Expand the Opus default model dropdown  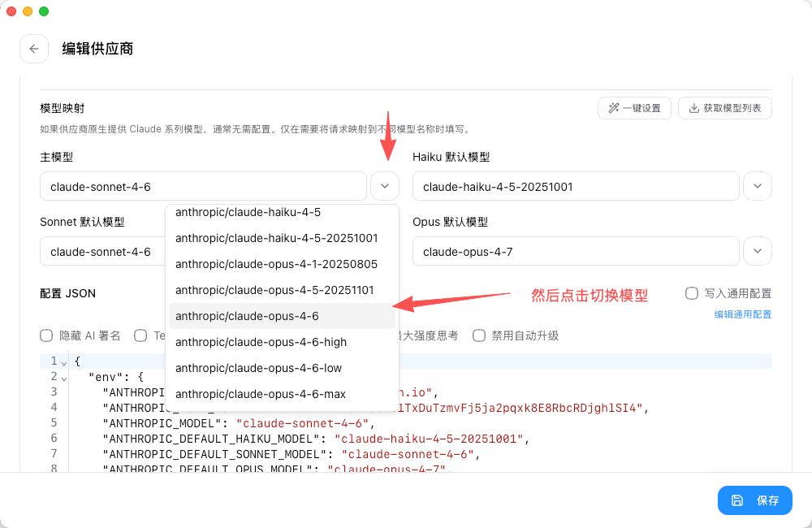click(758, 251)
